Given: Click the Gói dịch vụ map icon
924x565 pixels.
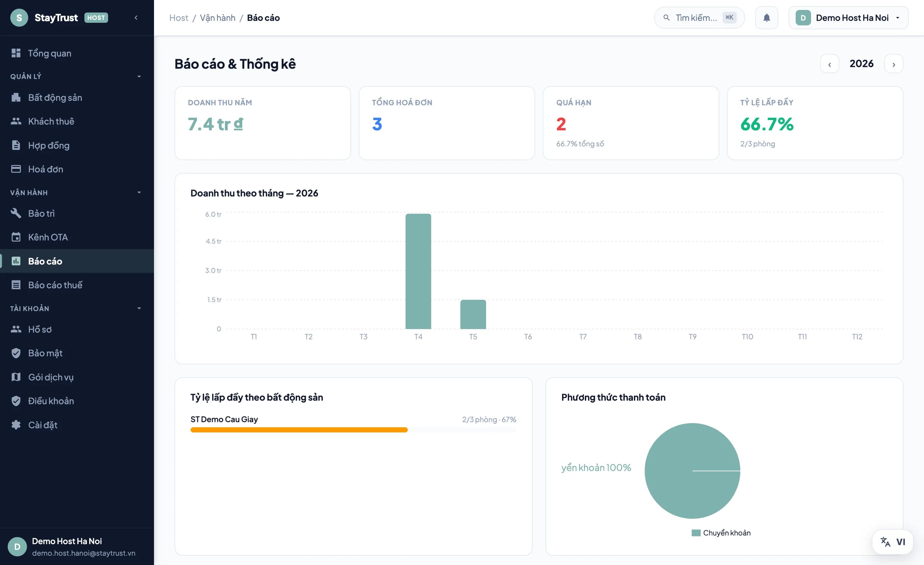Looking at the screenshot, I should point(16,377).
